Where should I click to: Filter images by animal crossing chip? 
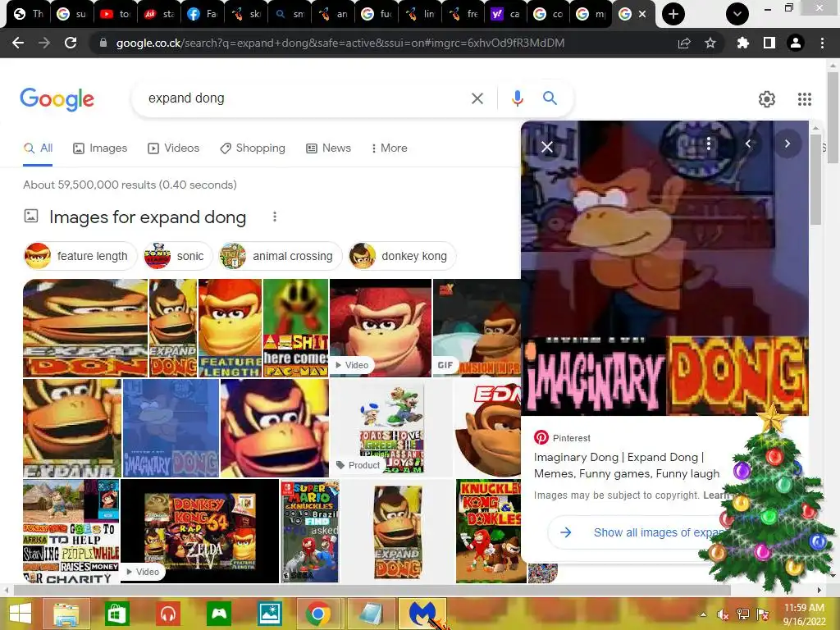click(281, 256)
